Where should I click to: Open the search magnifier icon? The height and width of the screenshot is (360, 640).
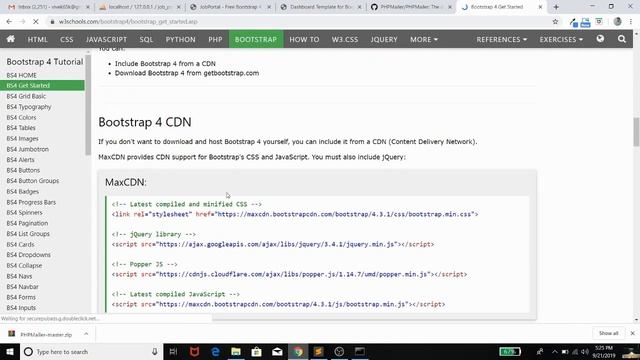[x=622, y=39]
